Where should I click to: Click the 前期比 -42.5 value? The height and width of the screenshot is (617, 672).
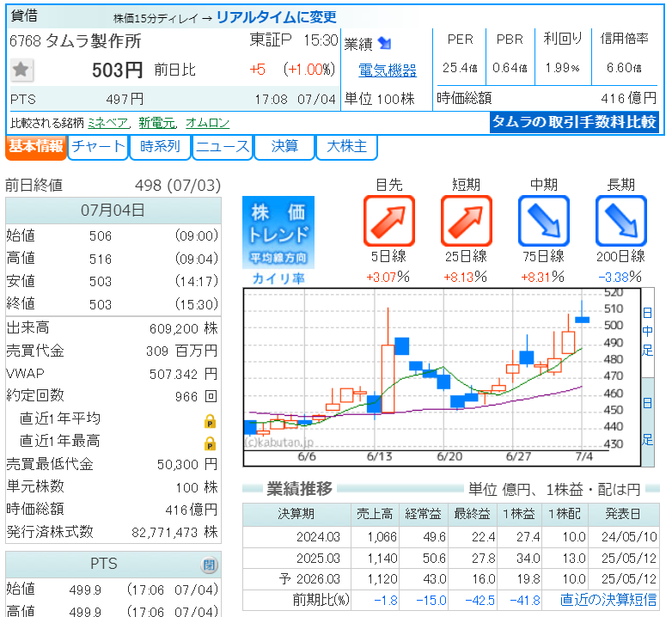480,601
